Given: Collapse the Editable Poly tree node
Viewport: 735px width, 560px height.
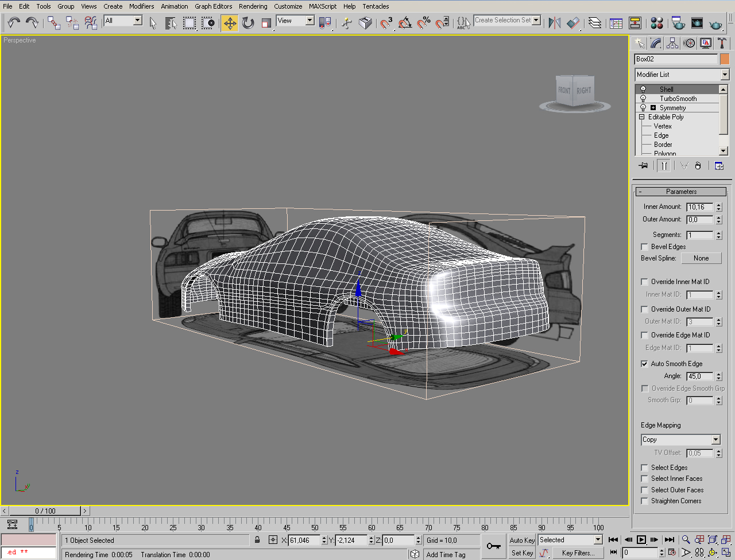Looking at the screenshot, I should tap(642, 117).
